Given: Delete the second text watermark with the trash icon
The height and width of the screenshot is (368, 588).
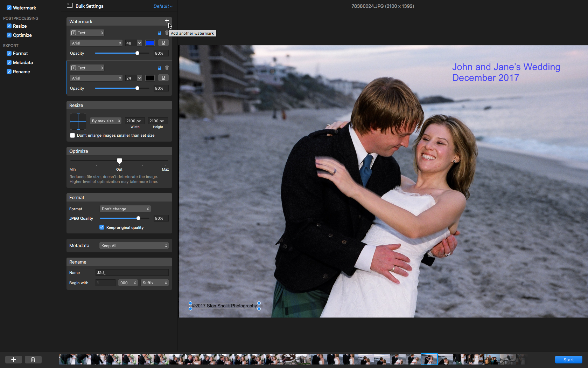Looking at the screenshot, I should point(167,68).
